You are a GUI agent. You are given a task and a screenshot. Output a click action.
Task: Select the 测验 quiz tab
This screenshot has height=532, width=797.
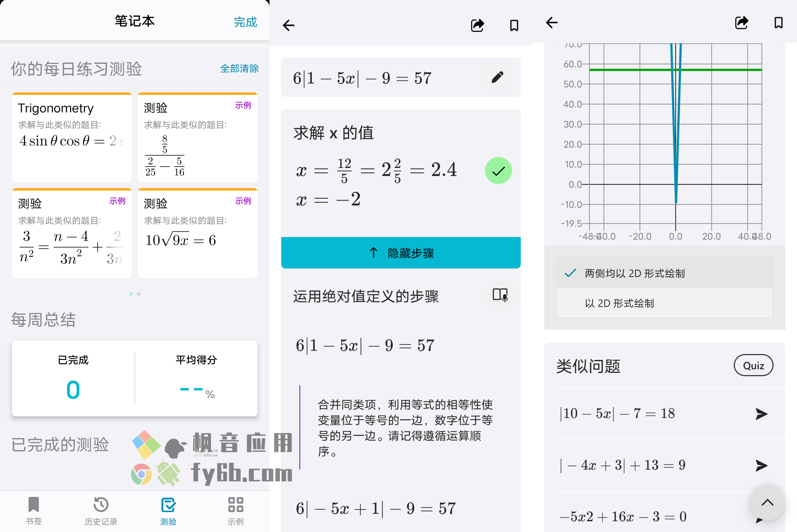click(168, 511)
